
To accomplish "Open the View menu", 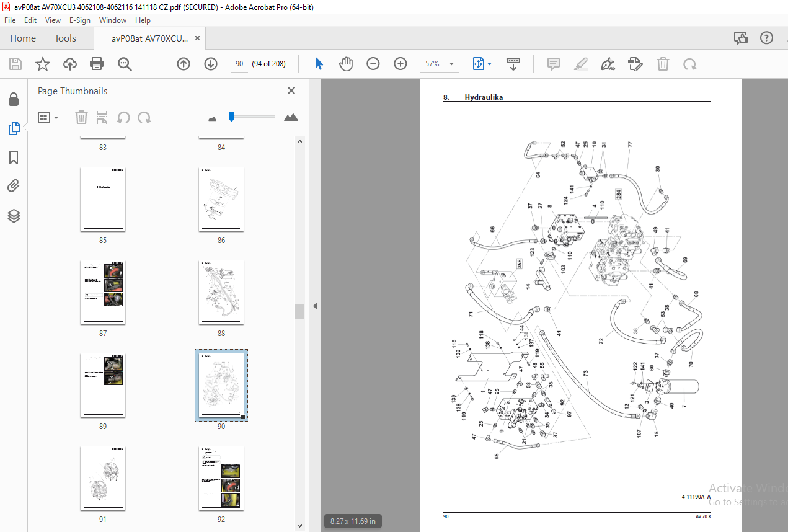I will click(x=53, y=20).
